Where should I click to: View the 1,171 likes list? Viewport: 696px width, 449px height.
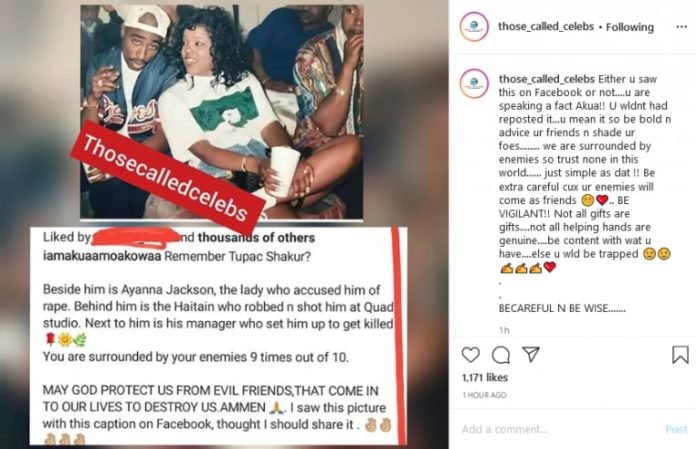point(485,378)
